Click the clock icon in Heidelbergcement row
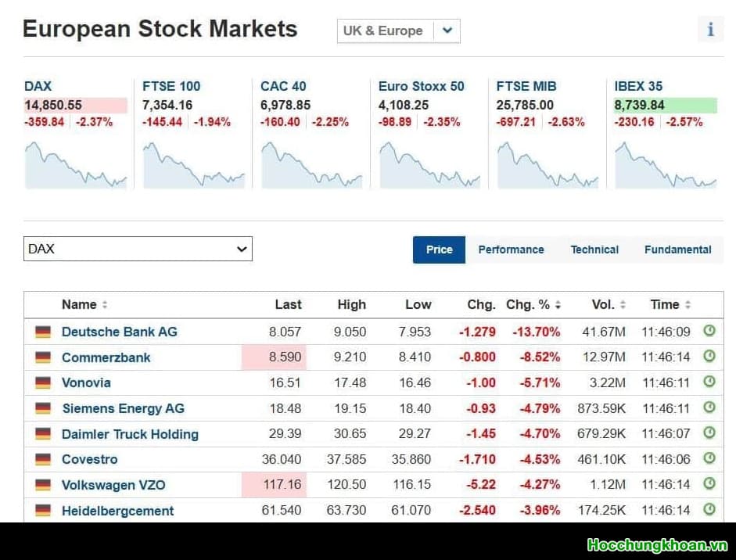The height and width of the screenshot is (560, 736). coord(709,510)
